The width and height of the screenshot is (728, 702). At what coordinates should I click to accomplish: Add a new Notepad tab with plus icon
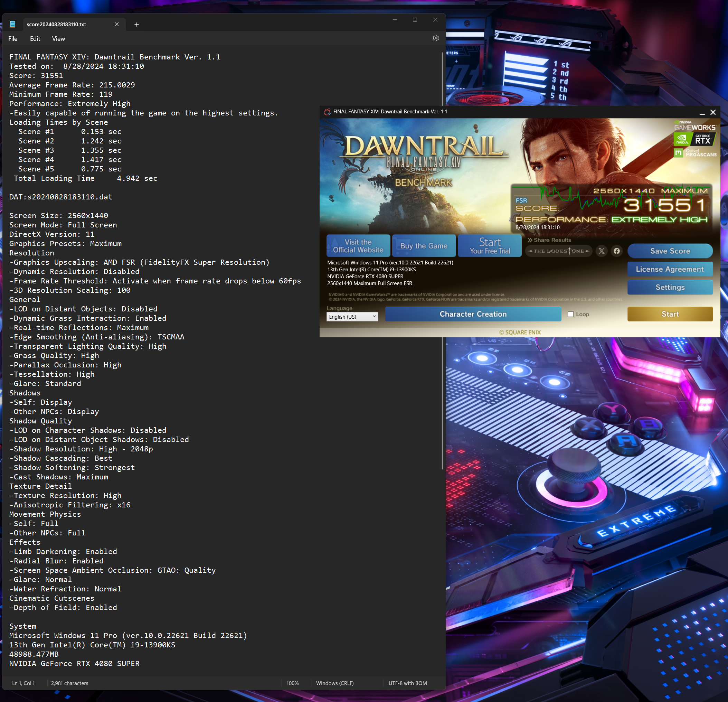click(136, 25)
